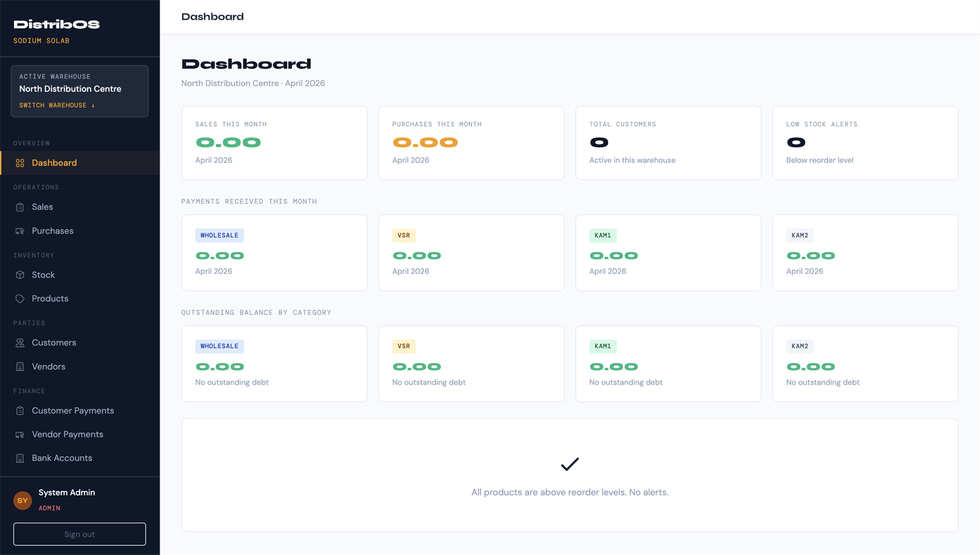Click the Bank Accounts building icon
Viewport: 980px width, 555px height.
(20, 458)
